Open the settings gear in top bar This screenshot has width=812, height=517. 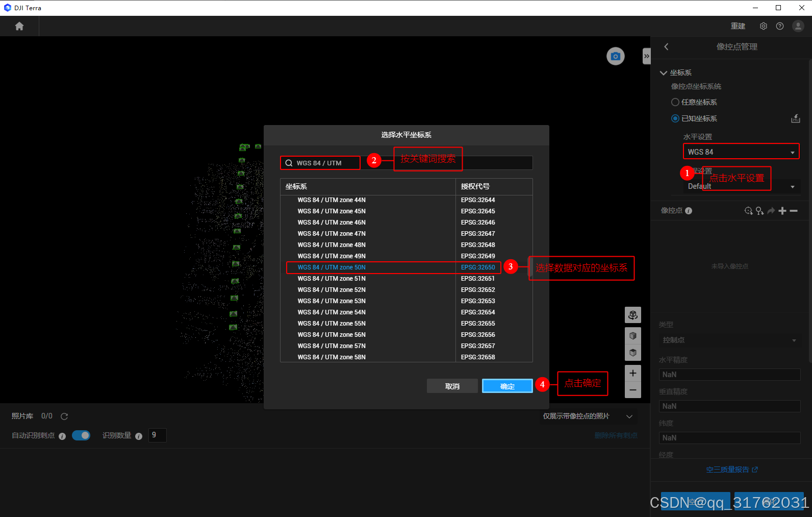point(764,26)
